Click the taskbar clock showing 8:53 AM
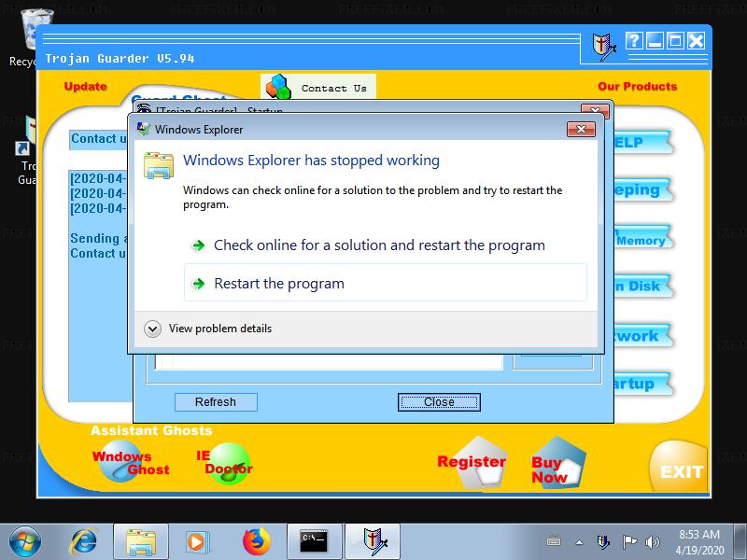 (698, 542)
